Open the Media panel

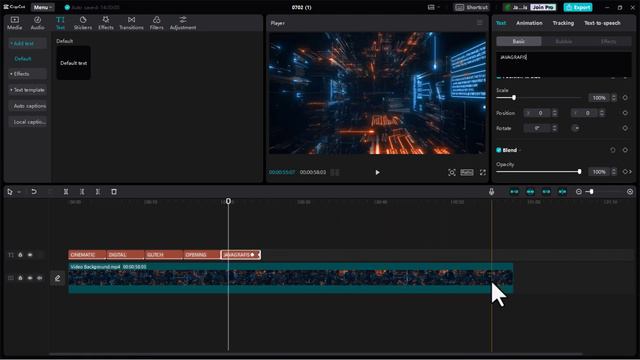tap(15, 23)
